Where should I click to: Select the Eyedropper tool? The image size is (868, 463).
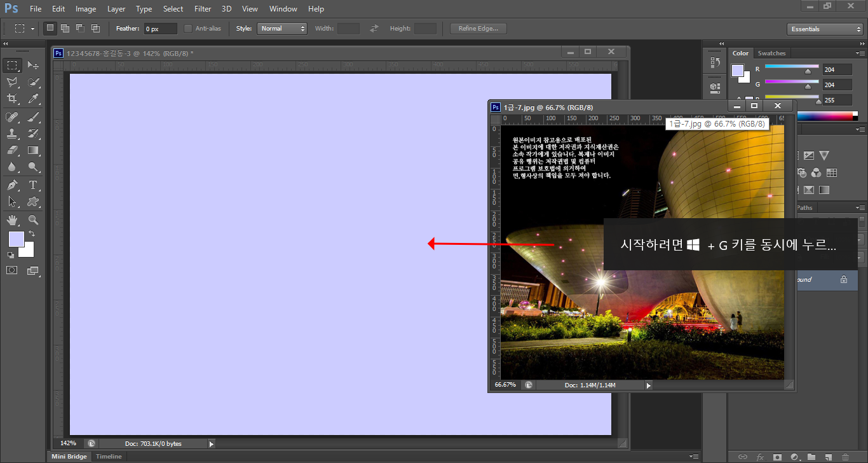click(x=33, y=99)
